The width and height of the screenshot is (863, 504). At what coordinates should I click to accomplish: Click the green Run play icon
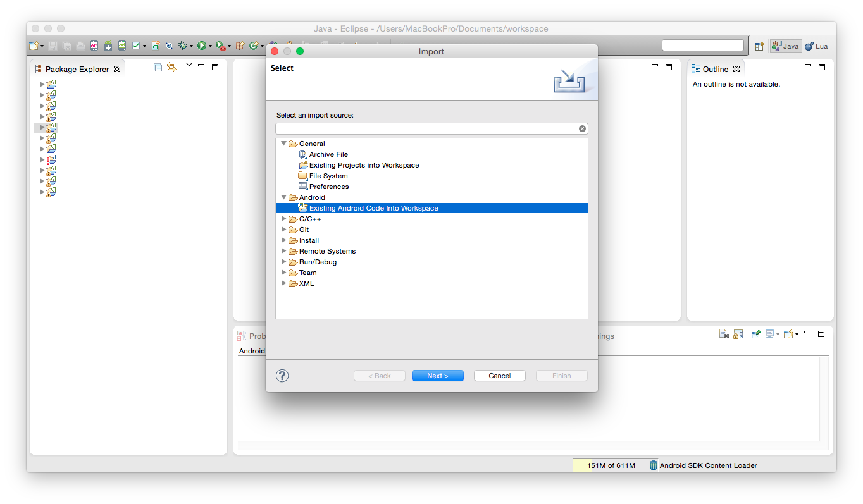pos(201,46)
